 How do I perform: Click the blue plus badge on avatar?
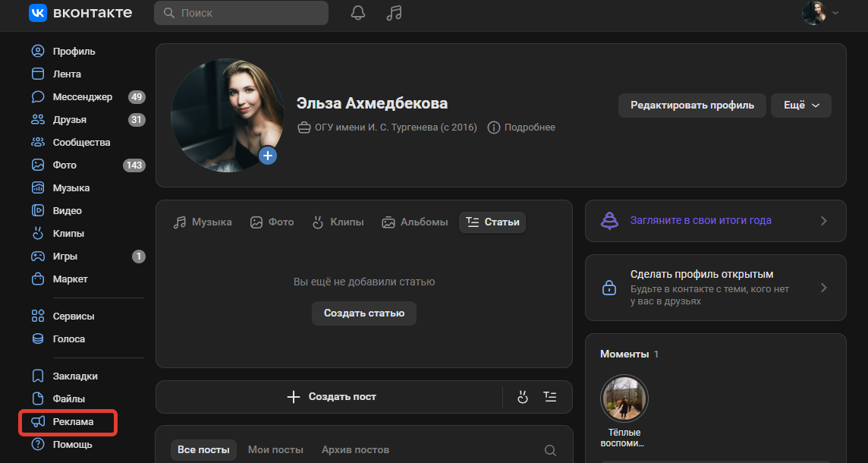click(x=268, y=156)
